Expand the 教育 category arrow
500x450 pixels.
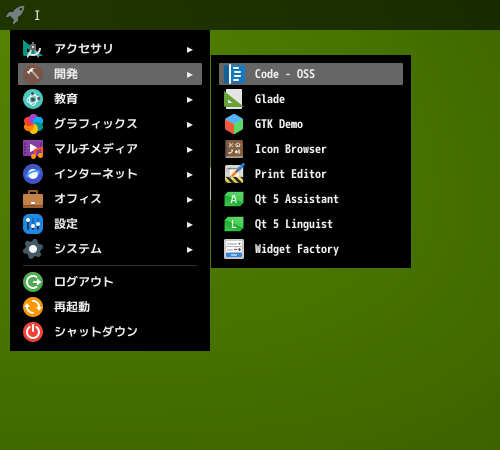190,100
